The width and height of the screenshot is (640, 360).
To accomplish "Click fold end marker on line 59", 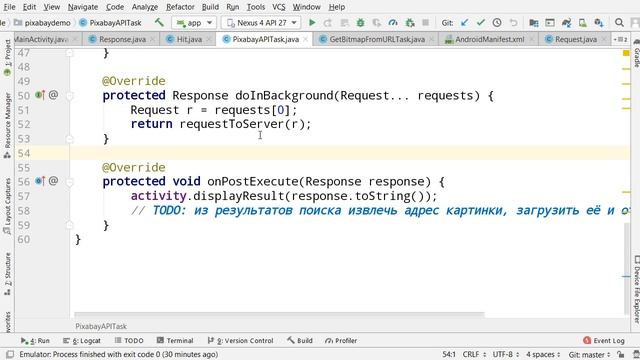I will 69,225.
